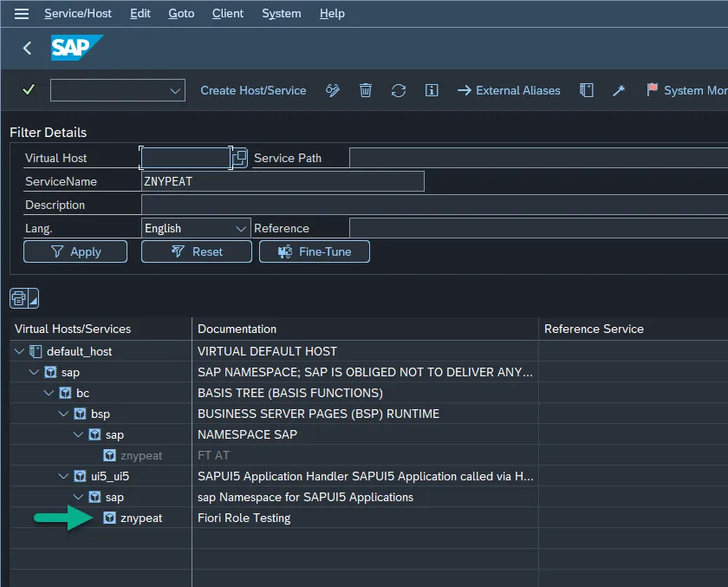
Task: Collapse the bc node
Action: click(49, 393)
